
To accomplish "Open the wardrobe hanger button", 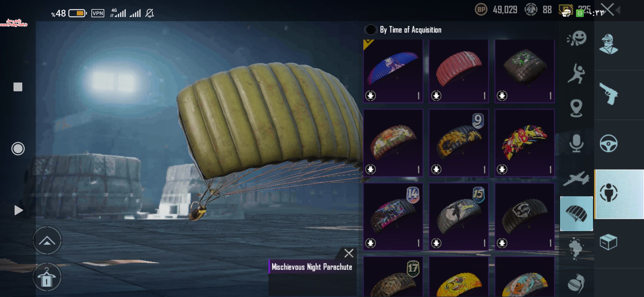I will pyautogui.click(x=47, y=277).
